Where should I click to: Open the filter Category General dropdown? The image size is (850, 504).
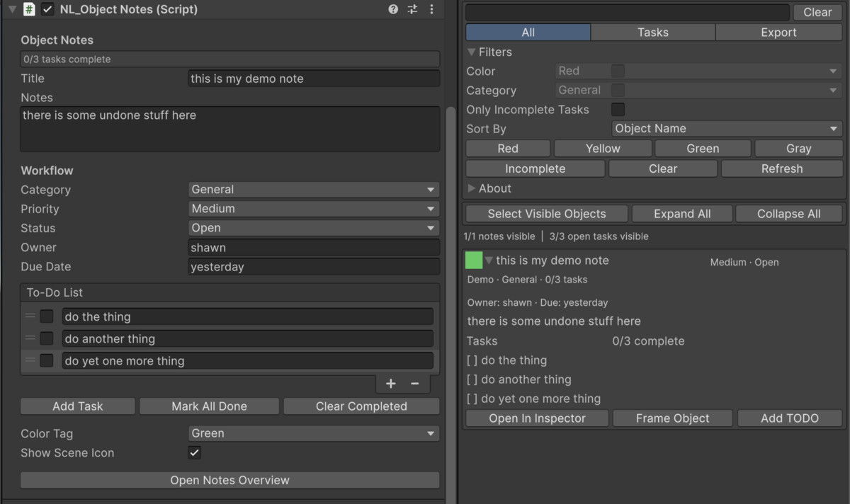pos(698,90)
